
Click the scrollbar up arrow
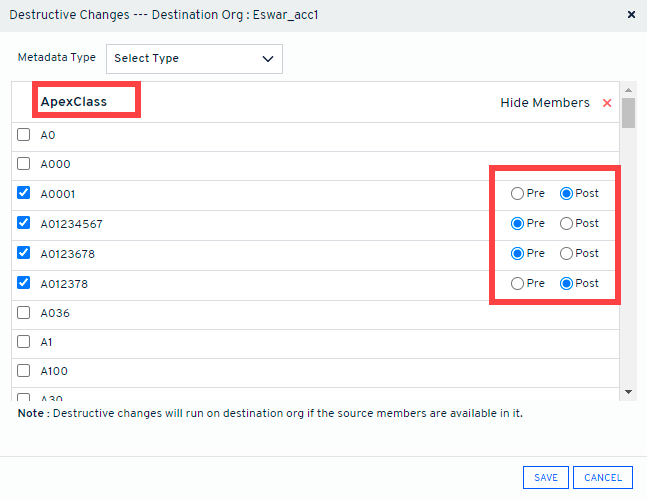click(628, 90)
